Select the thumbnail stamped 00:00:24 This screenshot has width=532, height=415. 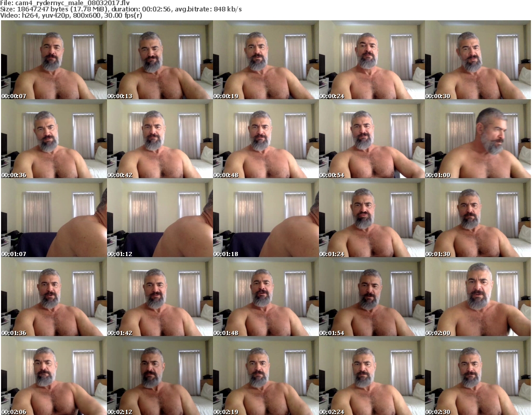(x=372, y=60)
